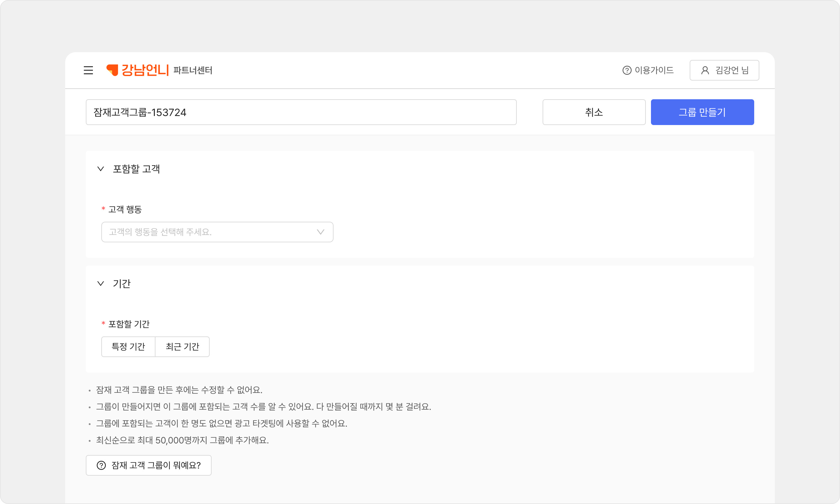Click the user profile icon
This screenshot has width=840, height=504.
click(x=705, y=70)
